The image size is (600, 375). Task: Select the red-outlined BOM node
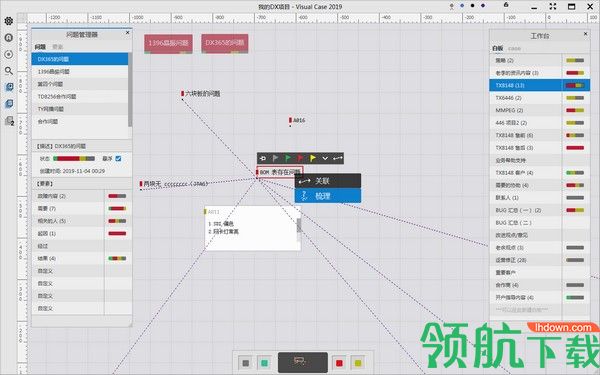pos(280,172)
